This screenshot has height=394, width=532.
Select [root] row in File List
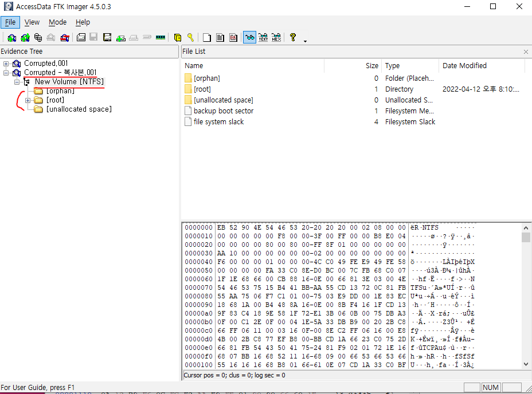[x=353, y=89]
